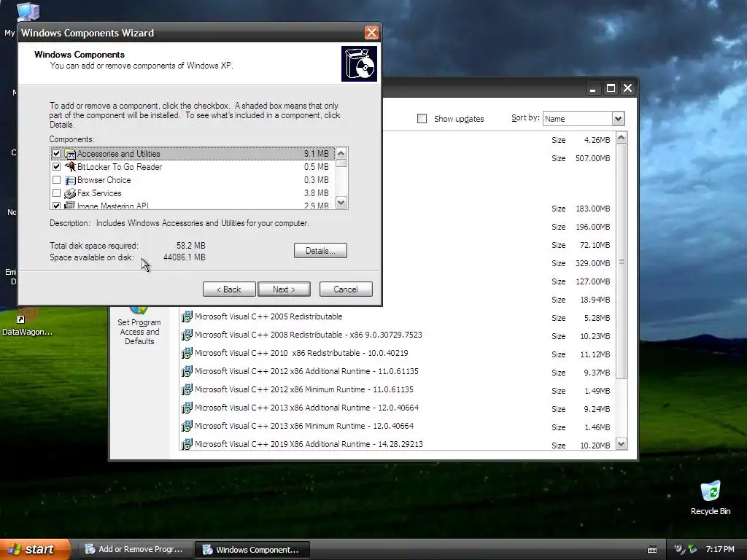Click the Fax Services component icon
This screenshot has height=560, width=747.
tap(70, 193)
